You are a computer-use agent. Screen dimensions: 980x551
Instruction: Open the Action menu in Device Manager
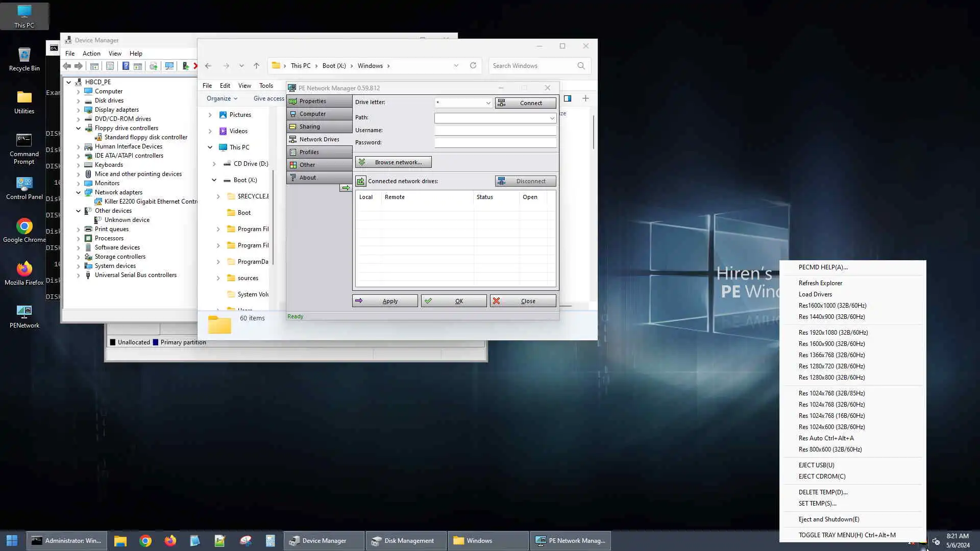(x=91, y=54)
